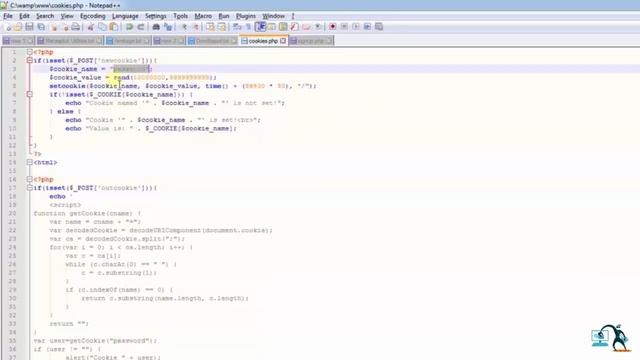
Task: Open the Encoding menu
Action: (92, 16)
